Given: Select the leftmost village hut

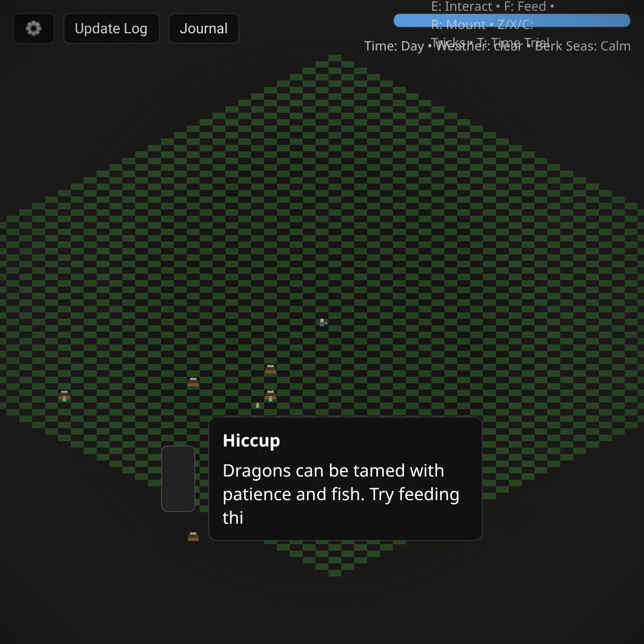Looking at the screenshot, I should coord(64,394).
